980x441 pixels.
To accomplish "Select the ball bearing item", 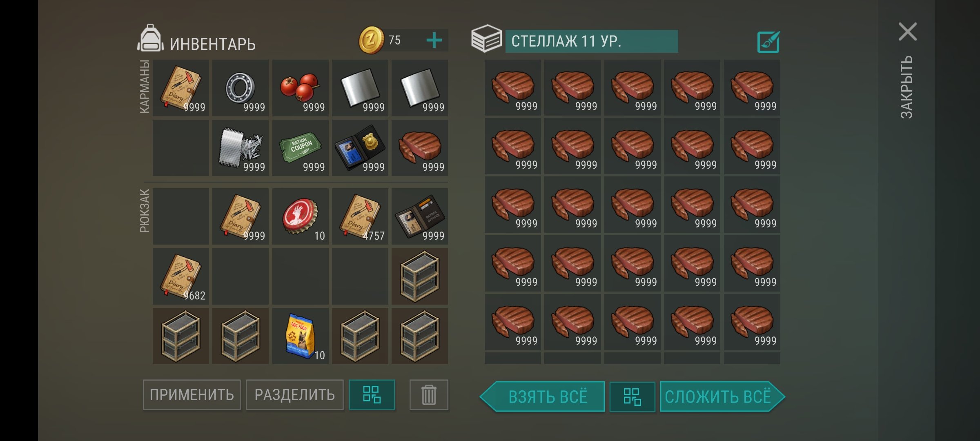I will (241, 88).
